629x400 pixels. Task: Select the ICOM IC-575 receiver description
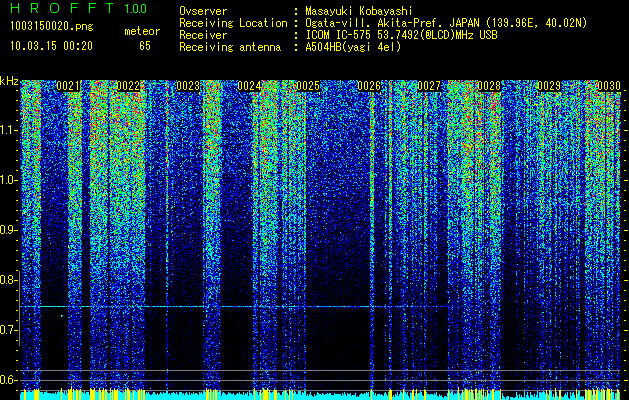click(x=401, y=35)
